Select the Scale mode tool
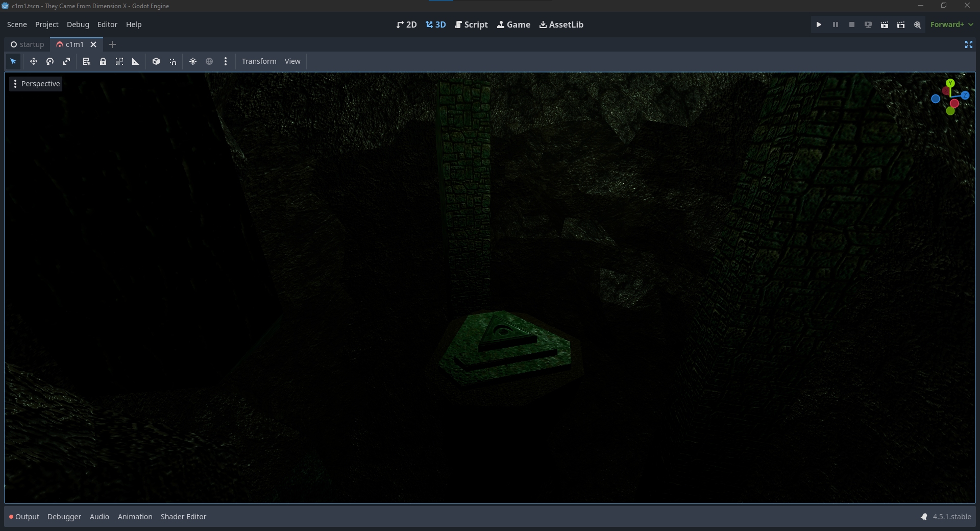The height and width of the screenshot is (531, 980). pos(66,61)
